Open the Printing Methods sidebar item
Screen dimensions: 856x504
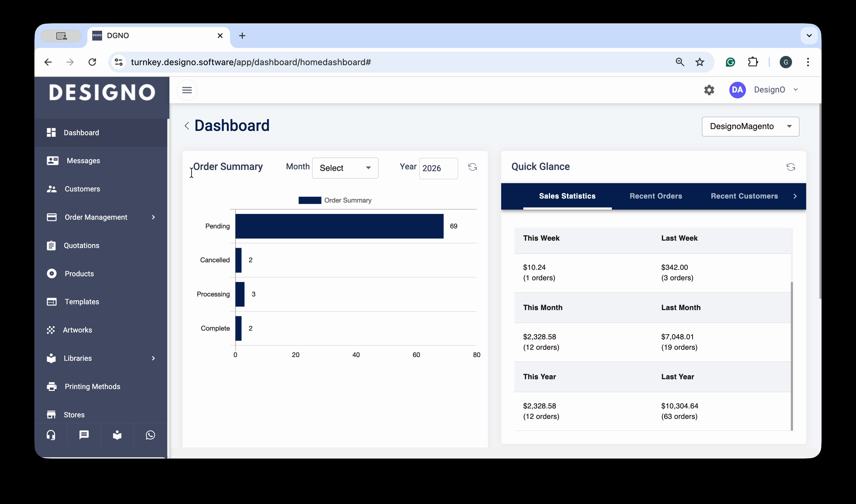tap(92, 387)
